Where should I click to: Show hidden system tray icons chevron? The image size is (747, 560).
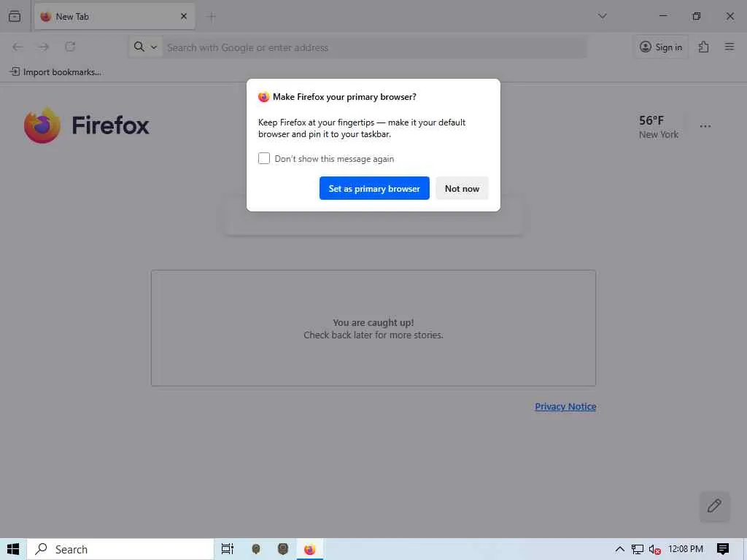pos(620,549)
